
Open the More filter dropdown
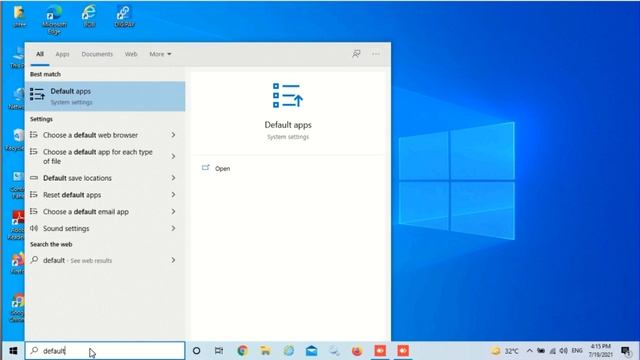[160, 54]
